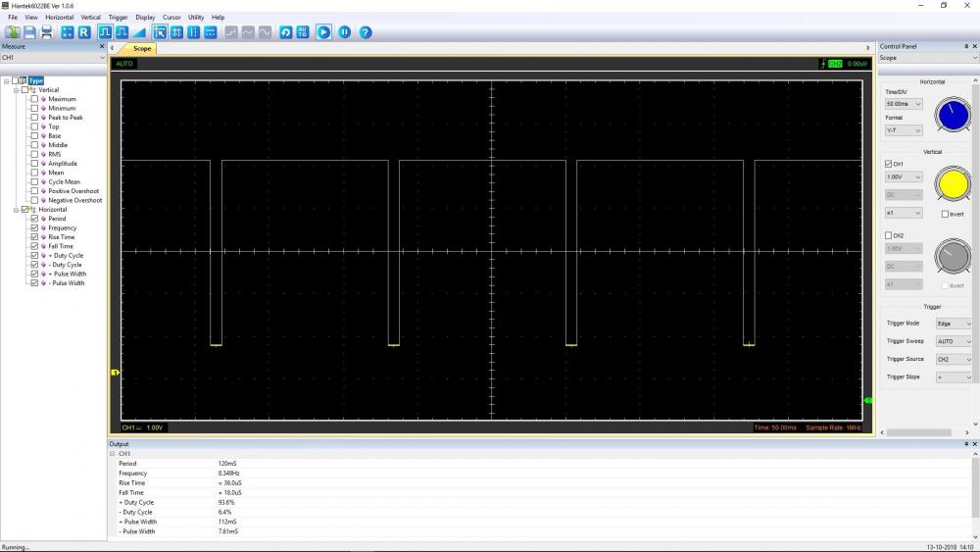The width and height of the screenshot is (980, 552).
Task: Toggle the CH1 channel checkbox
Action: (888, 164)
